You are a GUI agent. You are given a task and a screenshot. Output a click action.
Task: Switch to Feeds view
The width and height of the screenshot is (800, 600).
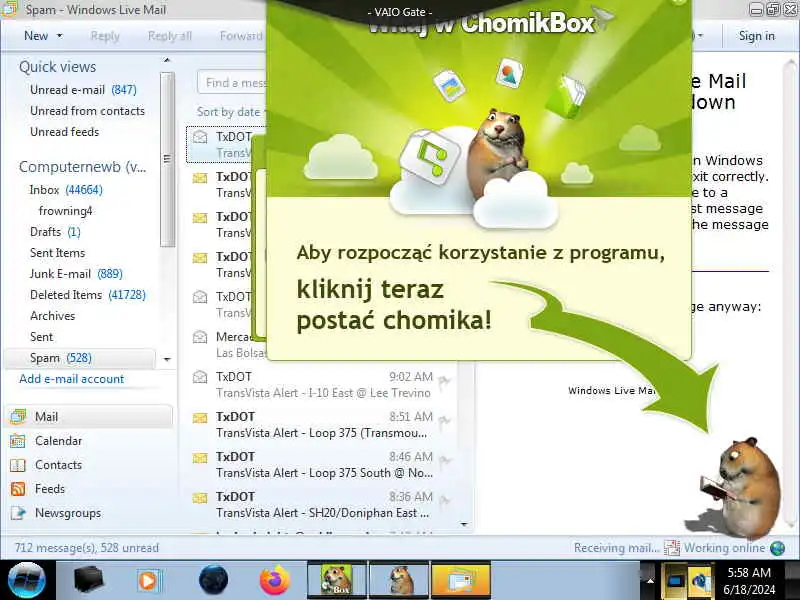pyautogui.click(x=49, y=489)
